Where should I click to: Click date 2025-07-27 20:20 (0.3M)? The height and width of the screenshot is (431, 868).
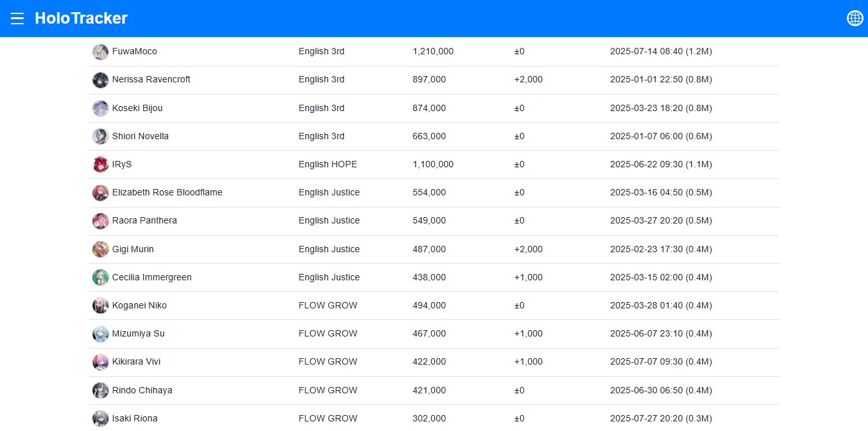[x=661, y=418]
